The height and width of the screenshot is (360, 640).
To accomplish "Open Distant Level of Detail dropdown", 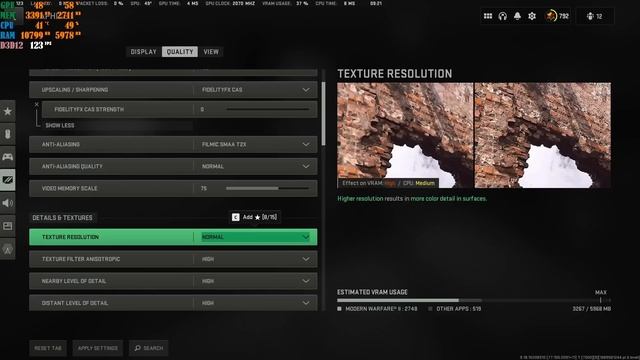I will point(173,303).
